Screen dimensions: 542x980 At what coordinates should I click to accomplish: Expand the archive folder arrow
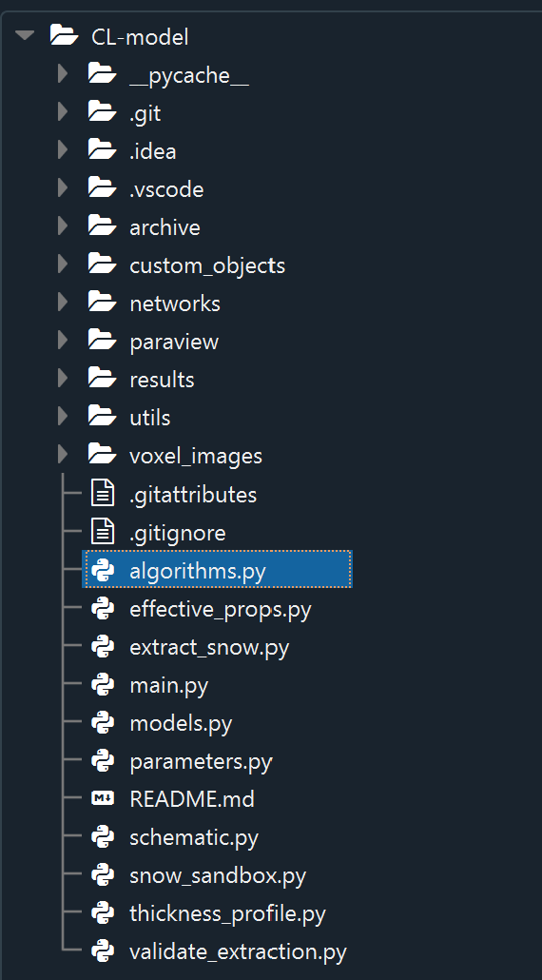tap(63, 226)
